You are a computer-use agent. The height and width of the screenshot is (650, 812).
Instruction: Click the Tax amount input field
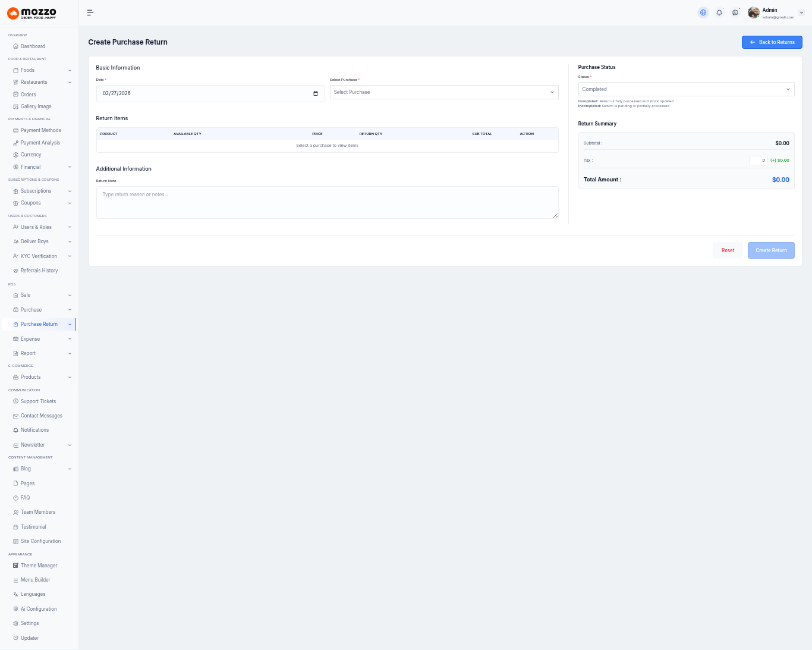758,161
